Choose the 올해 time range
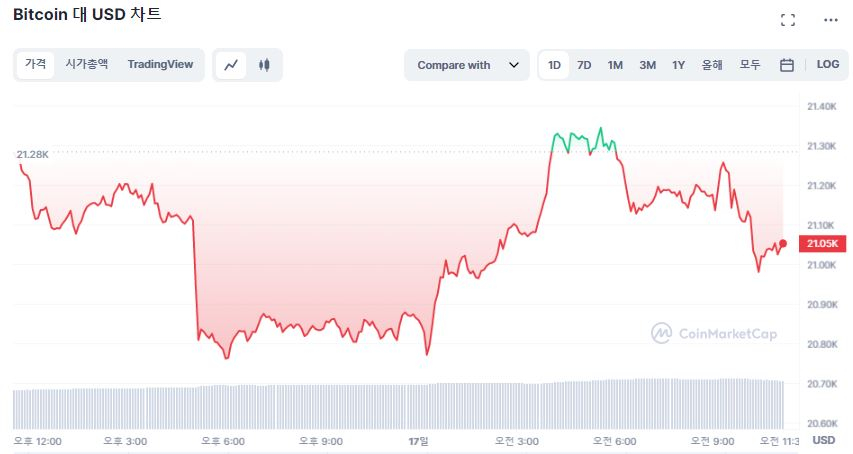Image resolution: width=853 pixels, height=454 pixels. [712, 65]
